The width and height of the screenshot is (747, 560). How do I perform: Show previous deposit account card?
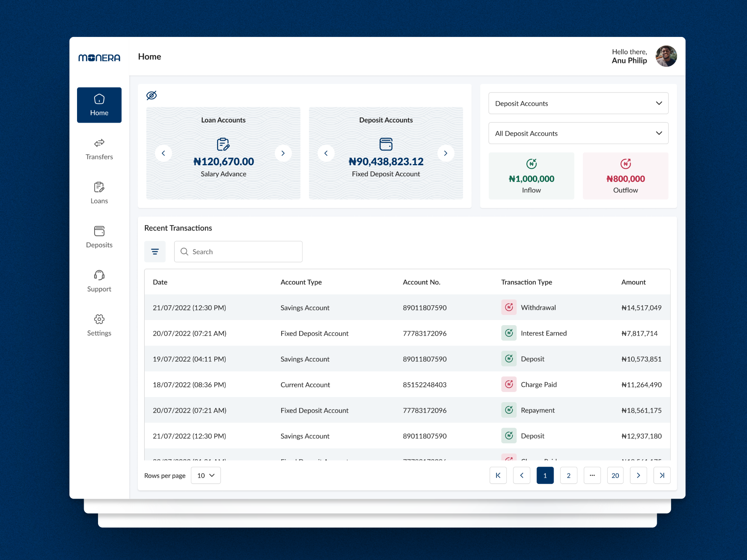(x=326, y=153)
